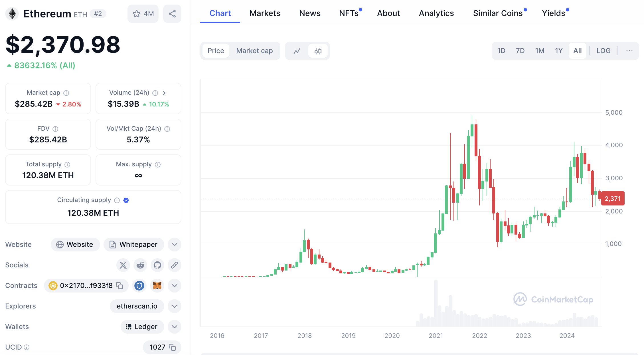Expand the Explorers dropdown chevron
The image size is (644, 355).
click(x=175, y=306)
